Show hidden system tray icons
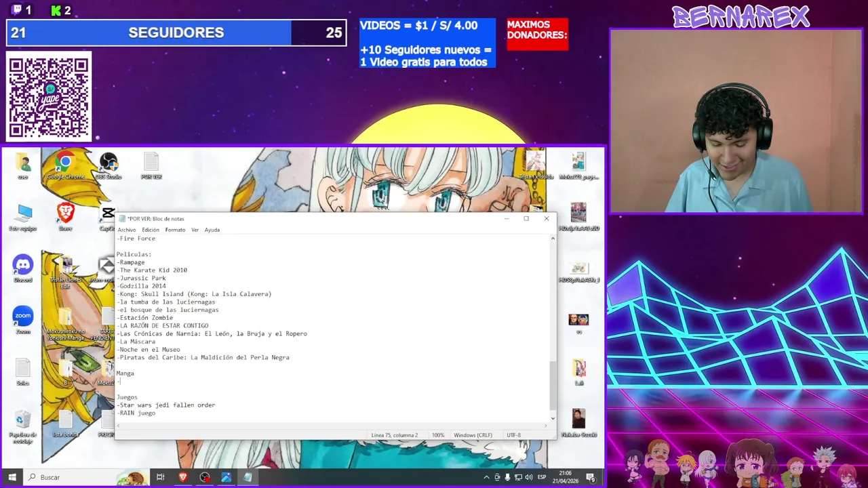 (486, 477)
